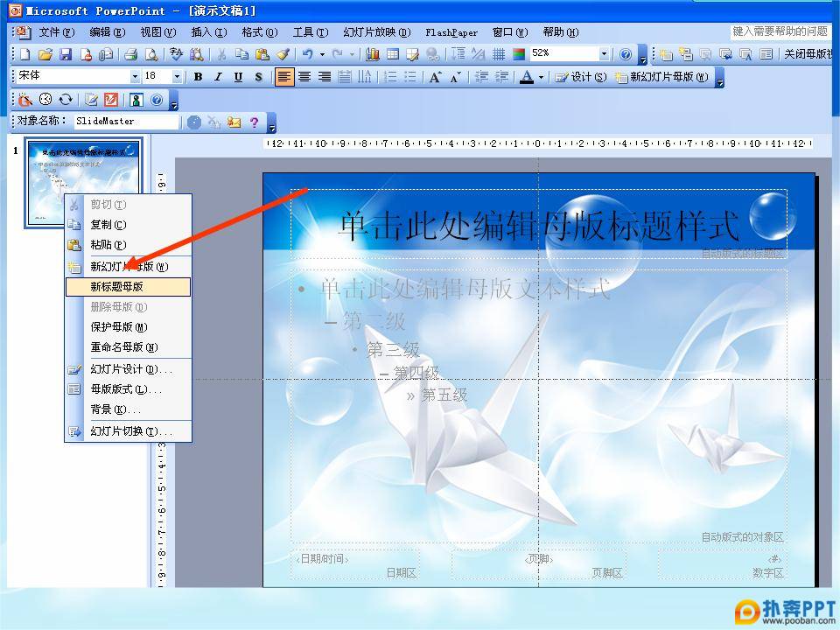
Task: Choose 新标题母版 from the context menu
Action: click(128, 287)
